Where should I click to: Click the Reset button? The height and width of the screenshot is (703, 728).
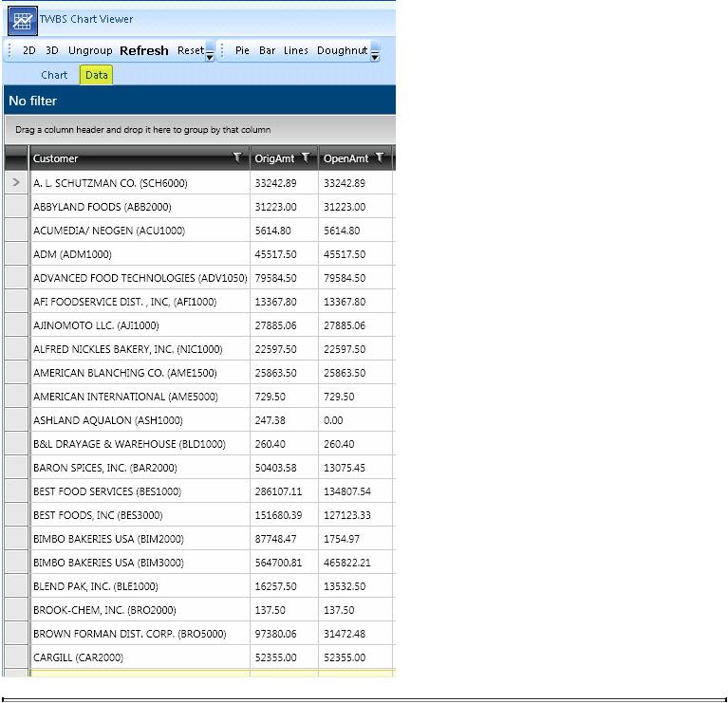191,50
